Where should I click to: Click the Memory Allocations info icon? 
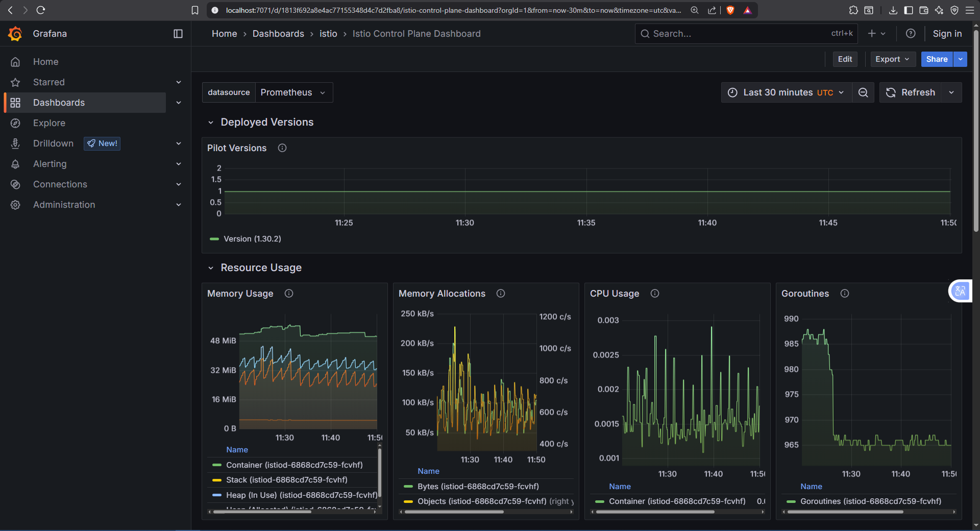click(x=501, y=294)
